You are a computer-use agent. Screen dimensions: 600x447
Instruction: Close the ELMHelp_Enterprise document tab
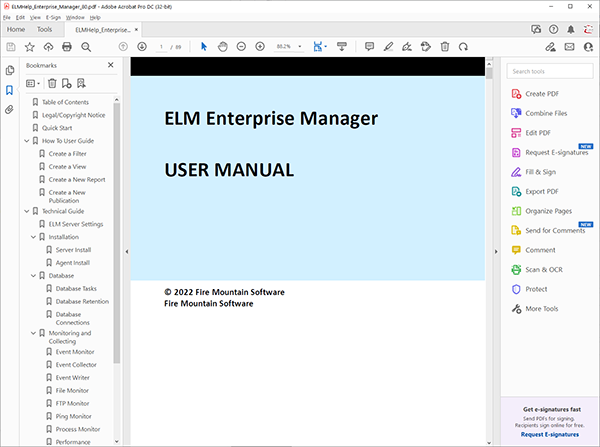(136, 29)
